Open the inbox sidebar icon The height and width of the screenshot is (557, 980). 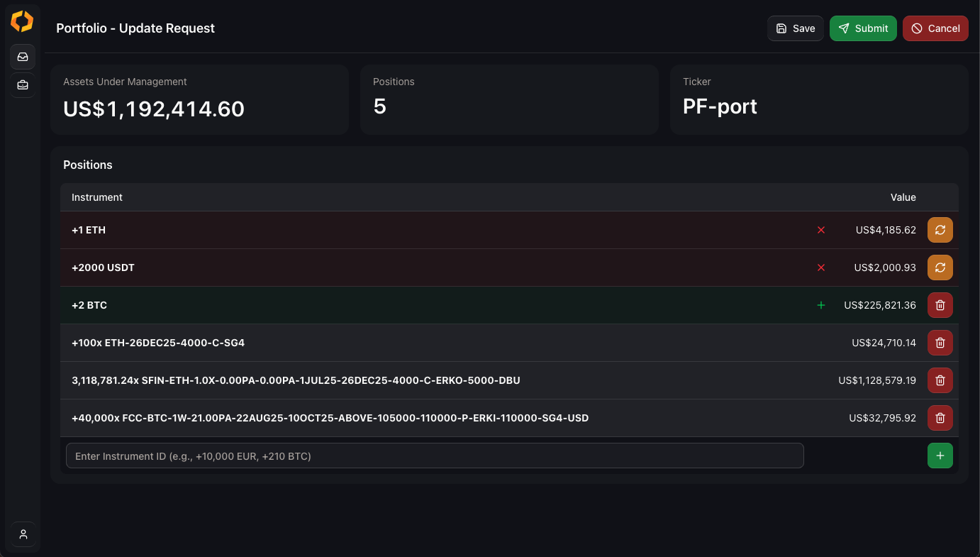(x=23, y=57)
